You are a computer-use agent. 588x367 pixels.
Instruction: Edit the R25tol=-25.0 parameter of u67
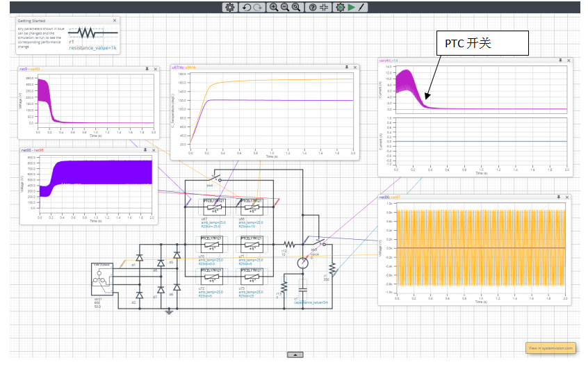click(x=211, y=227)
